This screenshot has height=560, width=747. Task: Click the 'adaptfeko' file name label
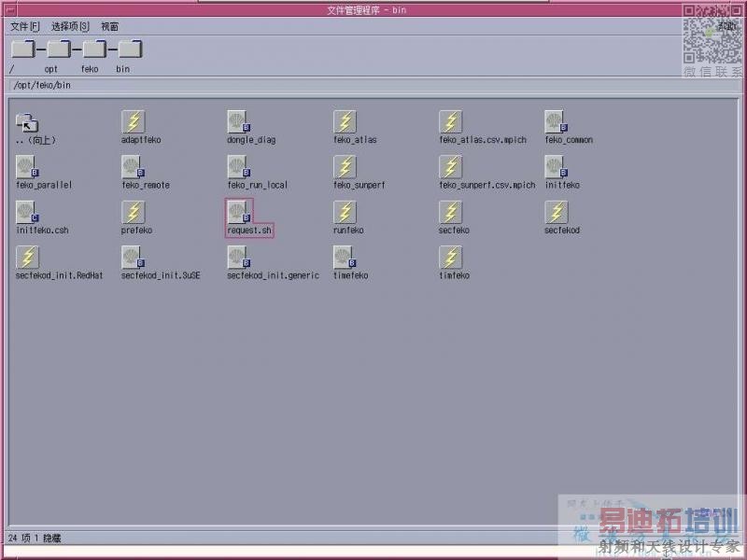[141, 140]
